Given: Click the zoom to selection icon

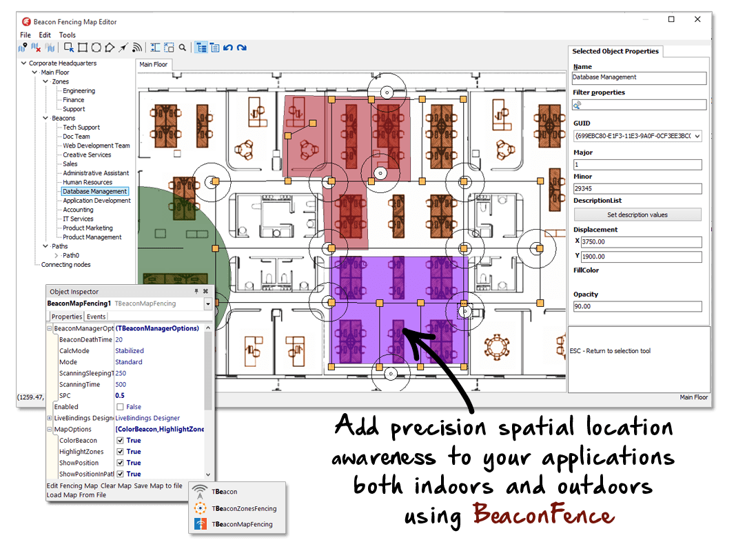Looking at the screenshot, I should point(169,48).
